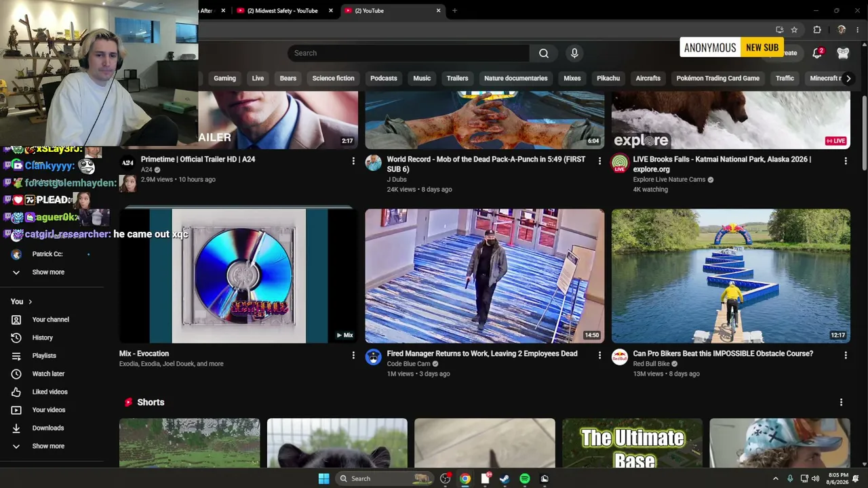The image size is (868, 488).
Task: Show hidden system tray icons chevron
Action: click(776, 479)
